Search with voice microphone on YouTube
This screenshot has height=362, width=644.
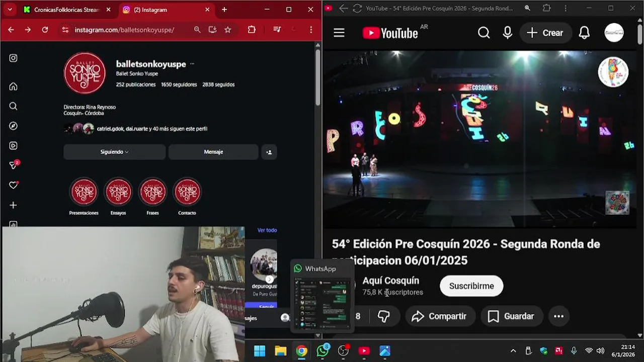click(508, 33)
